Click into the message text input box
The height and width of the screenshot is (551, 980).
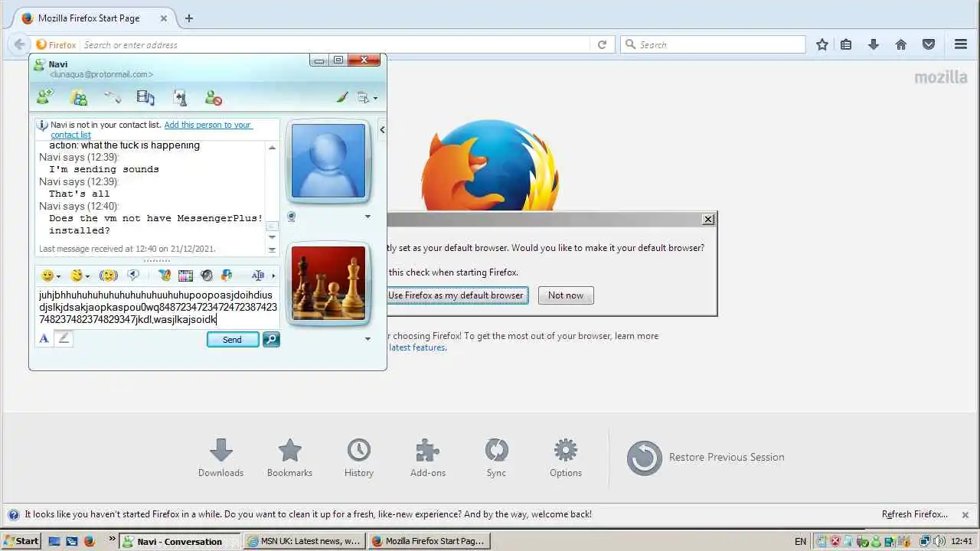tap(158, 308)
